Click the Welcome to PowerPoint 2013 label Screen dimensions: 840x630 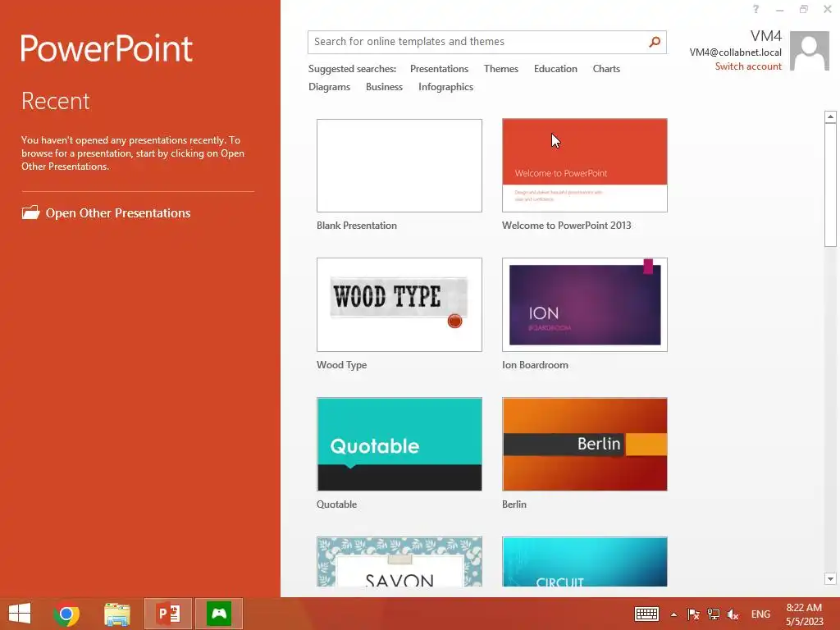(x=566, y=226)
